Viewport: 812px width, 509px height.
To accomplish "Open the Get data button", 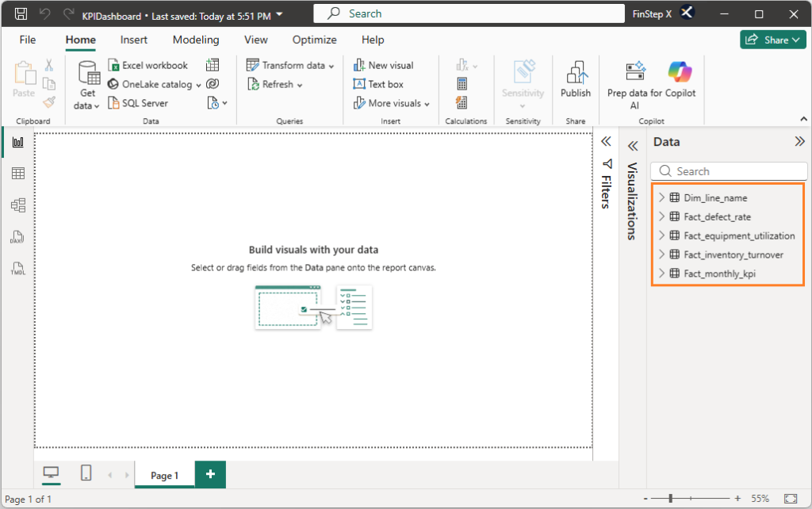I will click(87, 85).
